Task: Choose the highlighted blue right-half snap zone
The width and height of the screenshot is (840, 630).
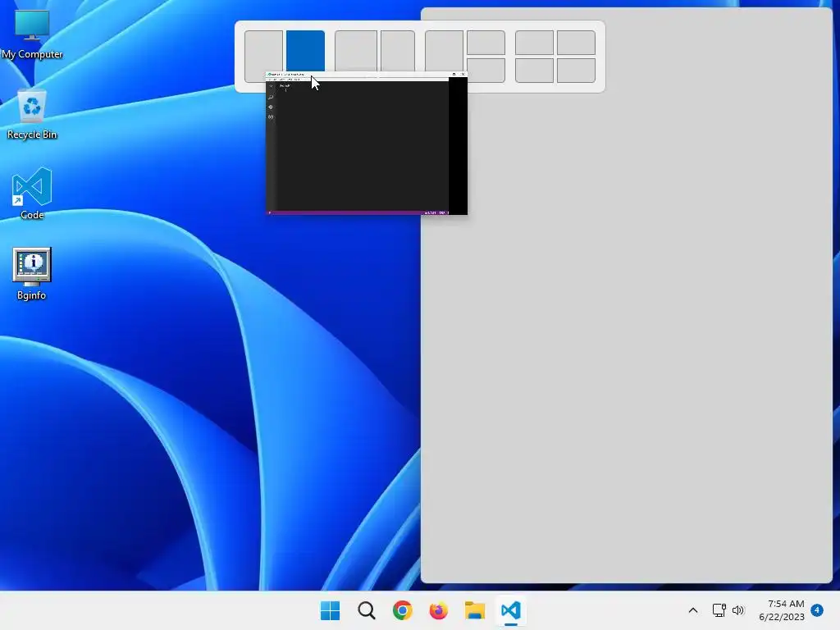Action: [x=305, y=51]
